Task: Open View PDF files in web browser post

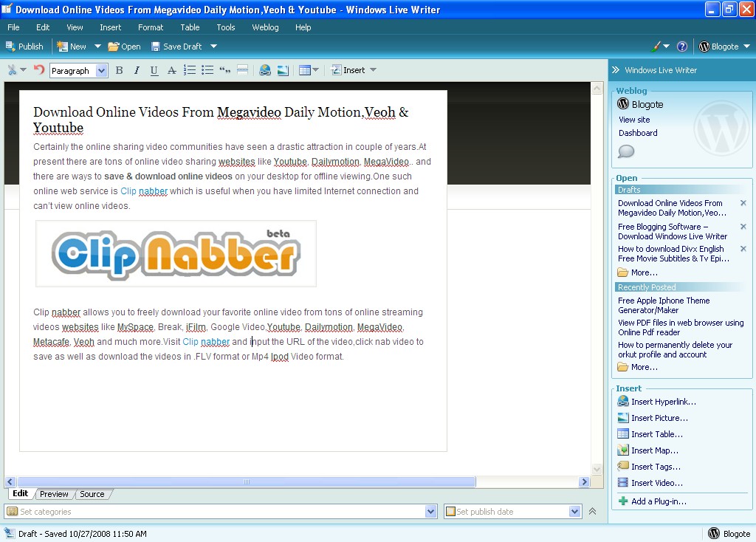Action: 681,327
